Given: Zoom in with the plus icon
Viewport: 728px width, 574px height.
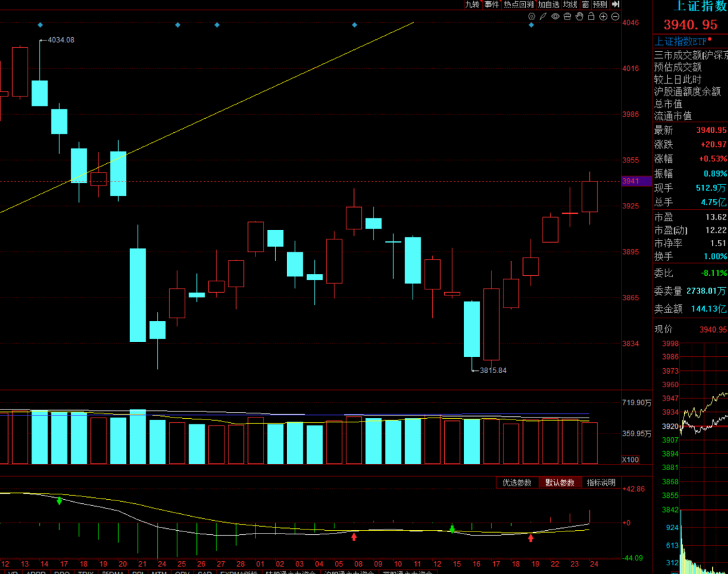Looking at the screenshot, I should point(603,16).
